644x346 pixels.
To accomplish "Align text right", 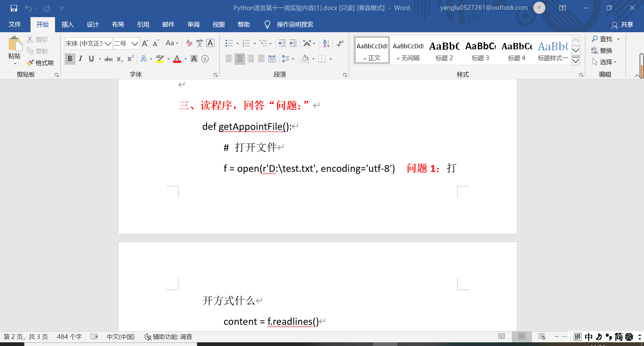I will coord(251,59).
